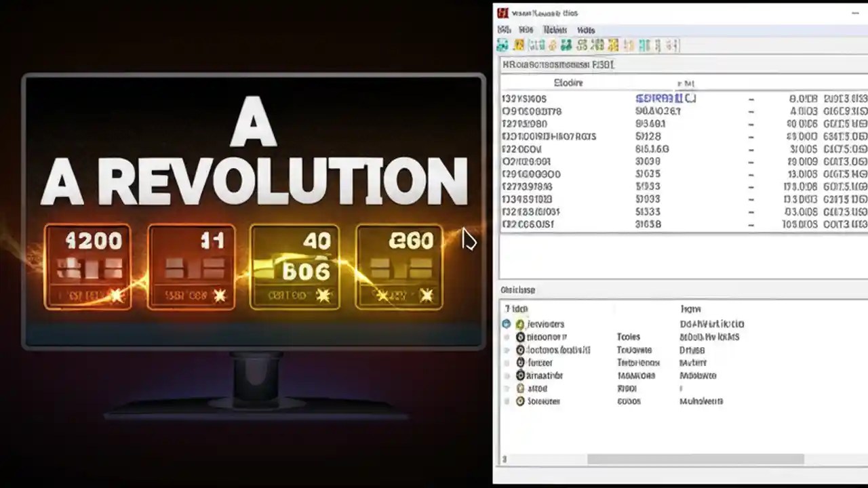Toggle the black status circle next to the second entry
868x488 pixels.
tap(520, 337)
